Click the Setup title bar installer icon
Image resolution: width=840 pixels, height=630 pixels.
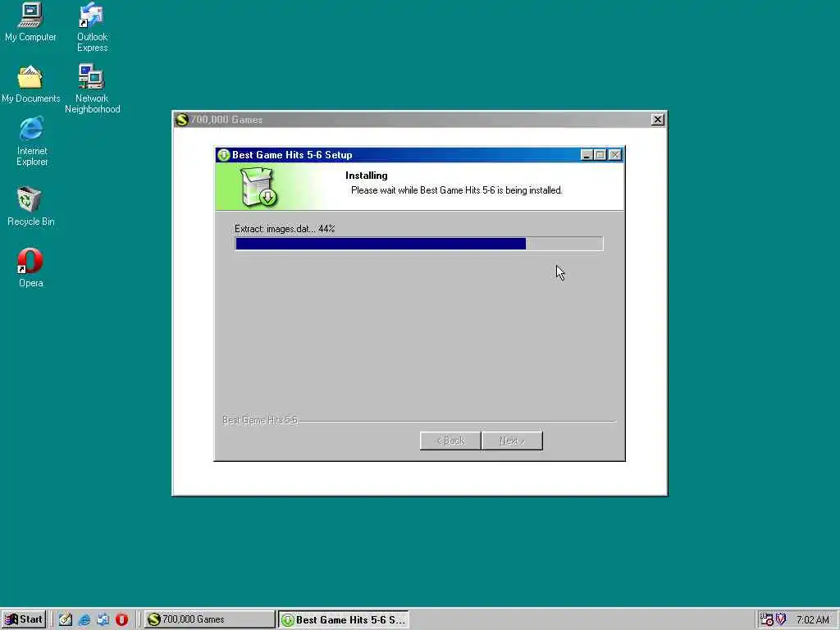(224, 155)
